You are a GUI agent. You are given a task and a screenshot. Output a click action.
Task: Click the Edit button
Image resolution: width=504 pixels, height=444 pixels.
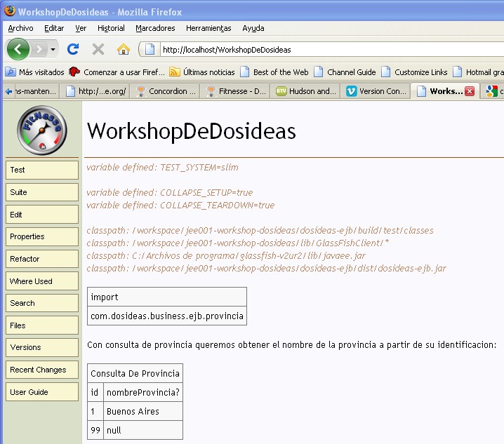tap(42, 215)
